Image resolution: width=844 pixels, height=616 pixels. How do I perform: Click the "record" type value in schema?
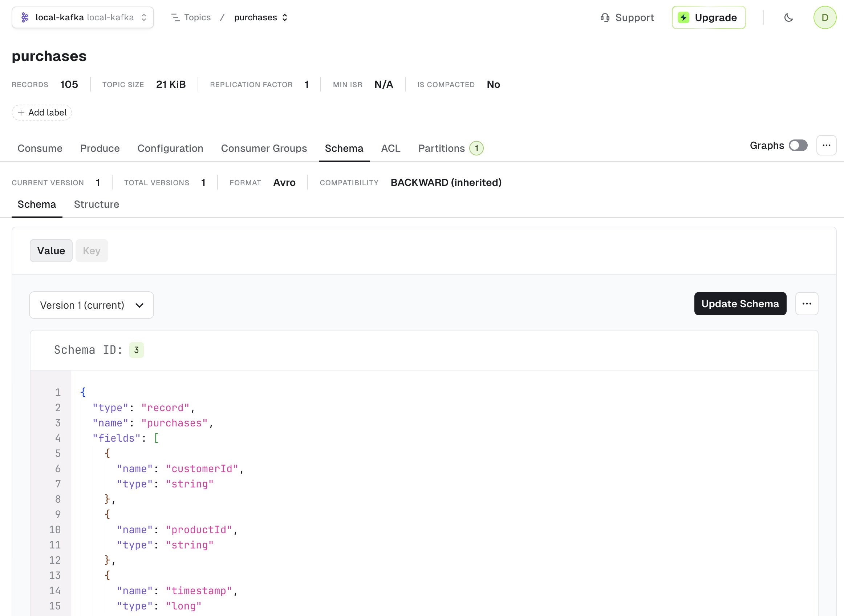pyautogui.click(x=165, y=408)
